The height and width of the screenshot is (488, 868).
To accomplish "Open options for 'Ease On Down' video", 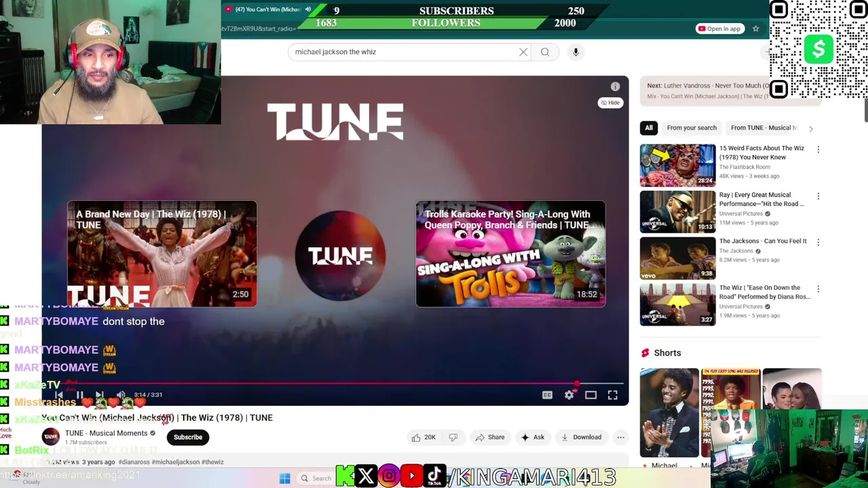I will click(x=818, y=289).
